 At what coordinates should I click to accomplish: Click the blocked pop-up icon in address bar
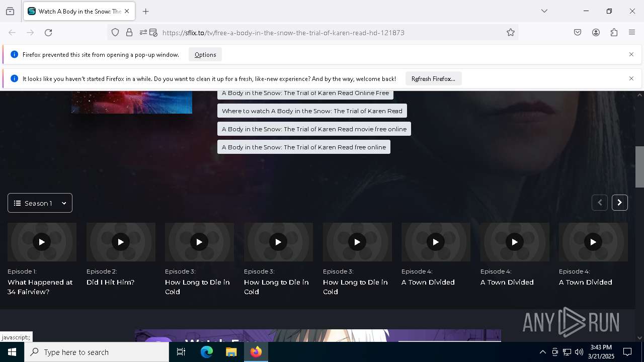153,33
